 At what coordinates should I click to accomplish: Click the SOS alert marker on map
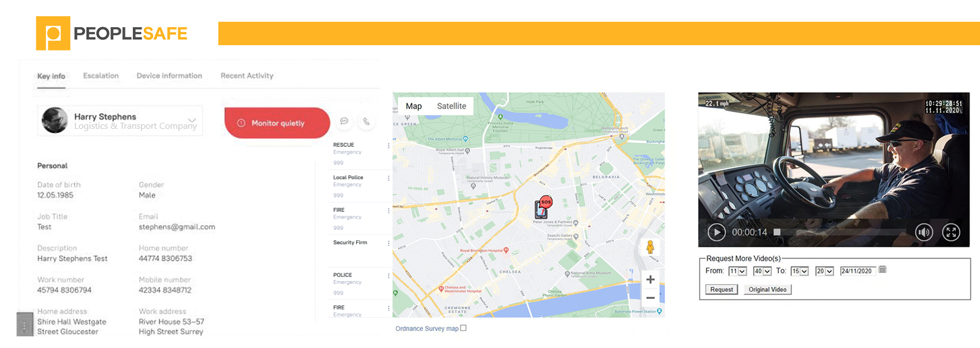tap(543, 207)
